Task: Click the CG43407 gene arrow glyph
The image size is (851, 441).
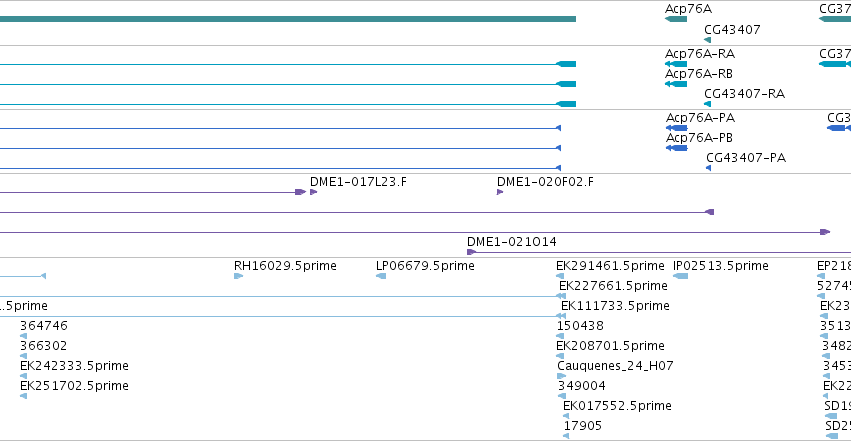Action: pyautogui.click(x=707, y=40)
